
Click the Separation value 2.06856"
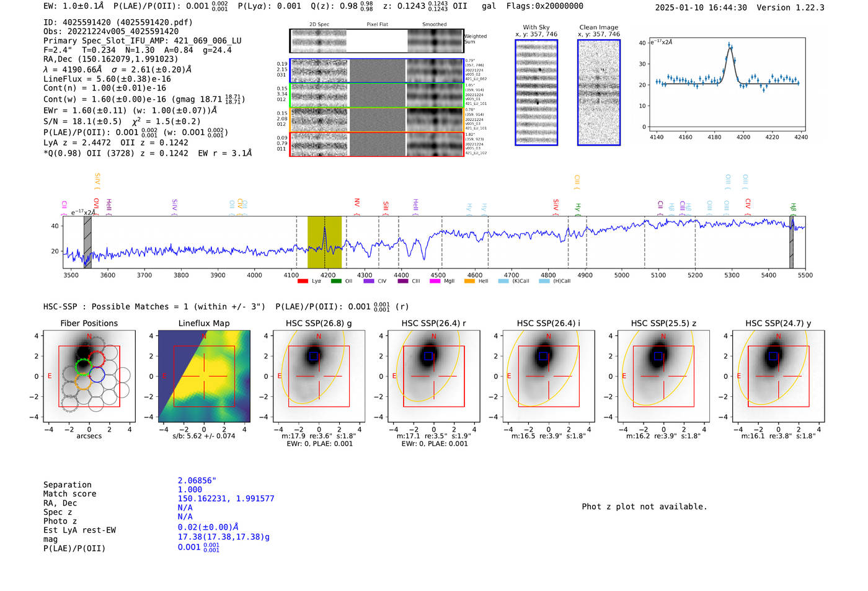click(x=197, y=481)
